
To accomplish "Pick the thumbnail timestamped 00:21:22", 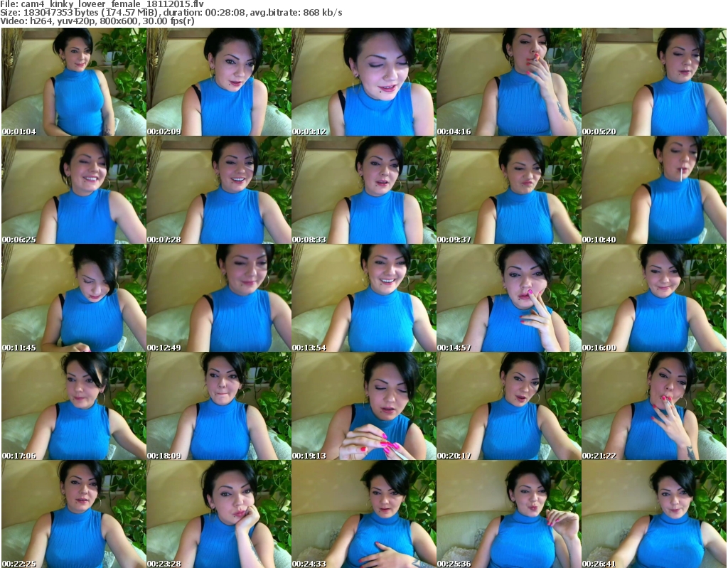I will pyautogui.click(x=654, y=407).
